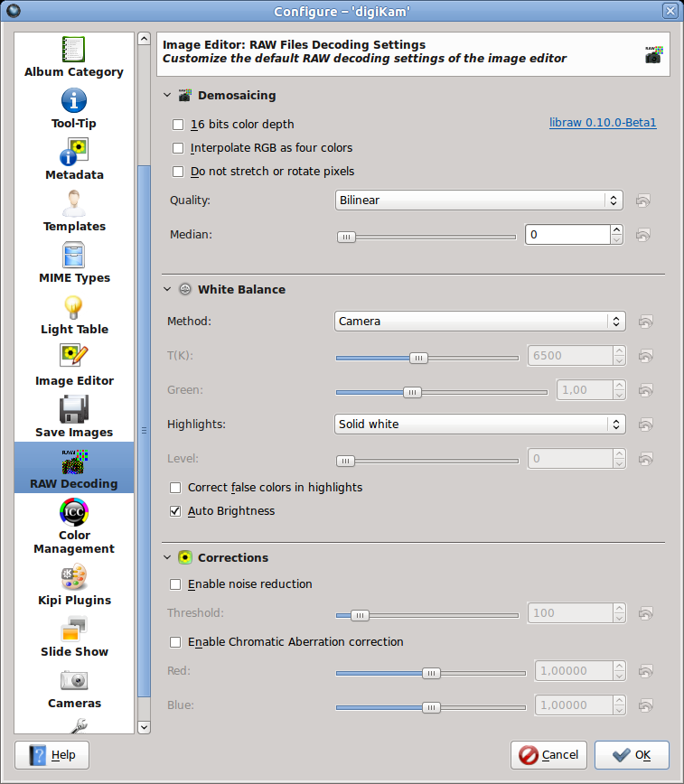Collapse the Corrections section

click(x=167, y=557)
